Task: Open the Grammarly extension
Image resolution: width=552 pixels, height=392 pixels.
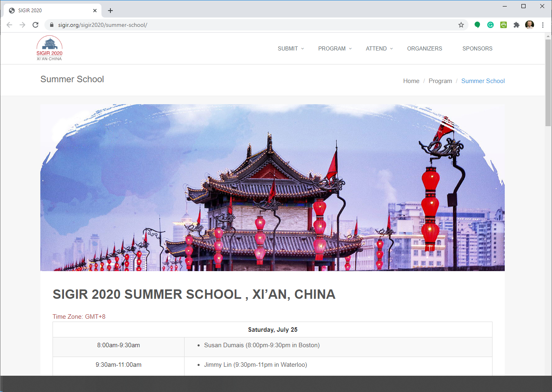Action: (x=490, y=25)
